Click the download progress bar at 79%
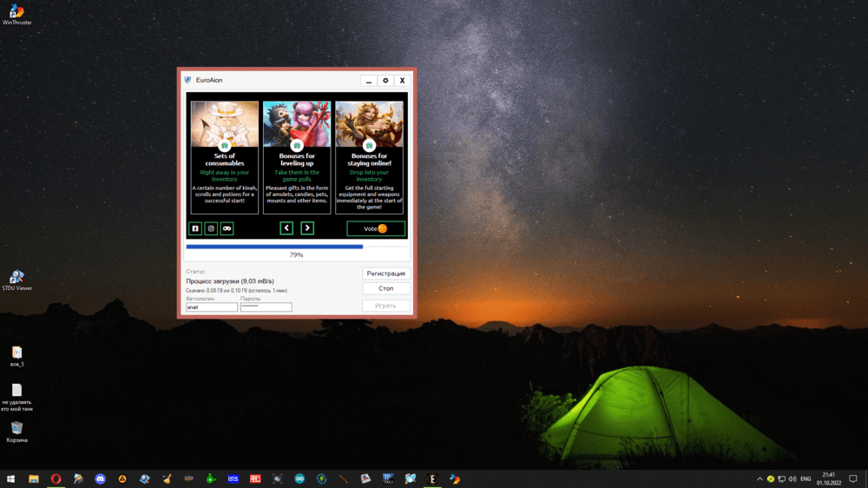 click(x=296, y=247)
